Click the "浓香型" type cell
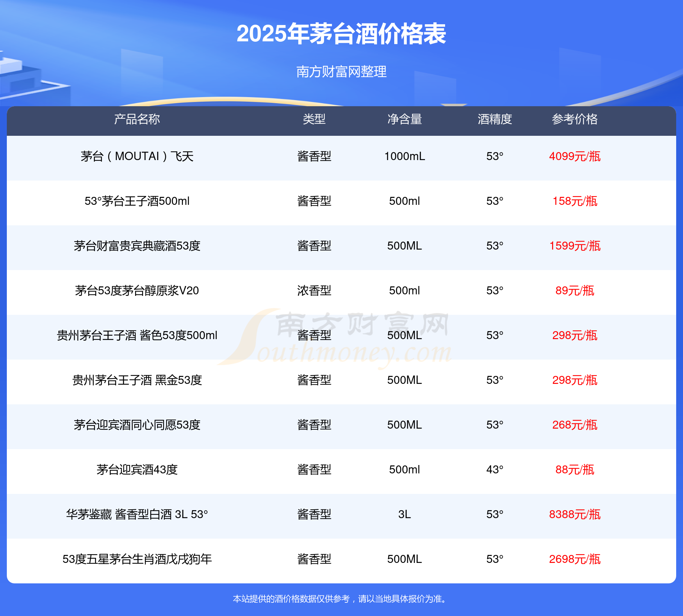 tap(314, 291)
